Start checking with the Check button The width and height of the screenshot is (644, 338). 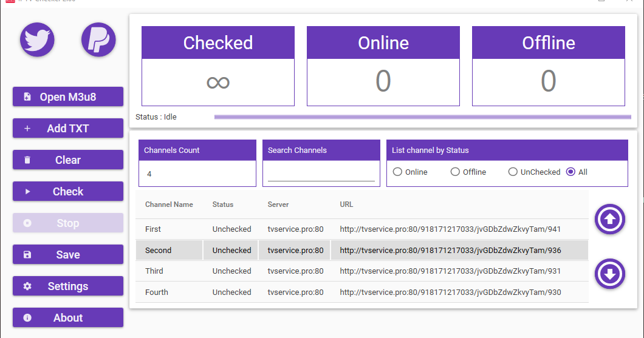68,191
